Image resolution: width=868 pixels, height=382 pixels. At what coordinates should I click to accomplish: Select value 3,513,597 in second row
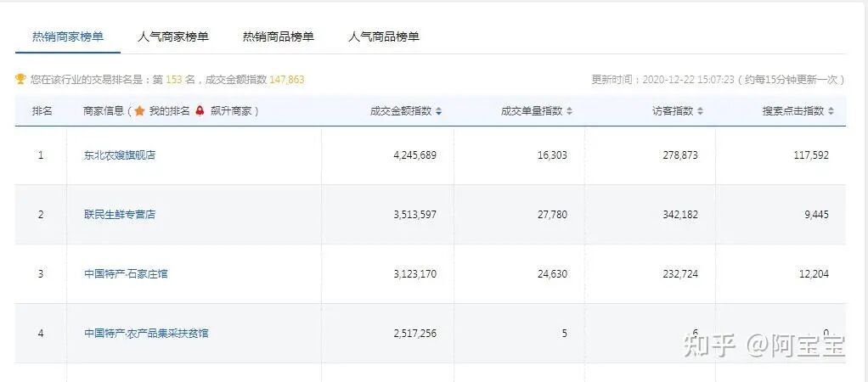414,214
